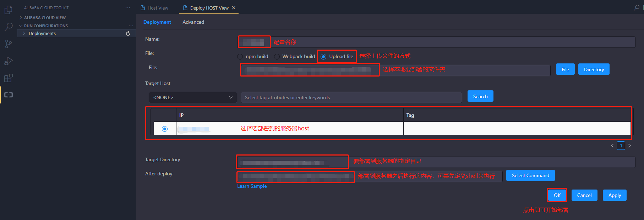Click the Tag column header
The height and width of the screenshot is (220, 644).
point(517,115)
